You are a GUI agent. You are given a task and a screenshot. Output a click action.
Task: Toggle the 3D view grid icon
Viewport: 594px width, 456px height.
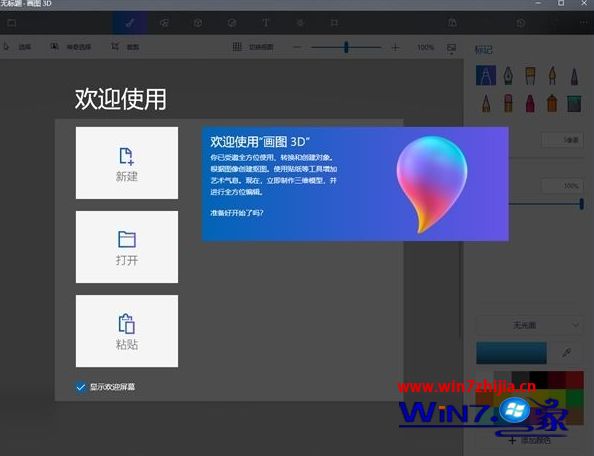click(x=237, y=47)
